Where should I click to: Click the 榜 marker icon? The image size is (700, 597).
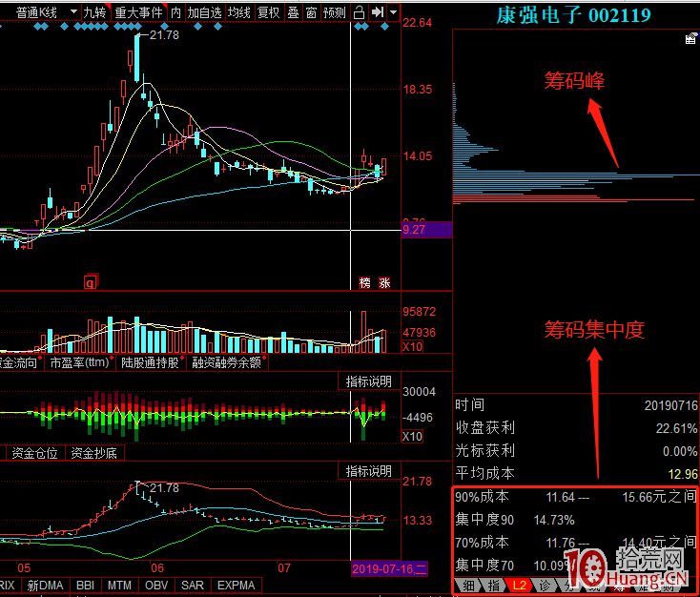click(364, 282)
